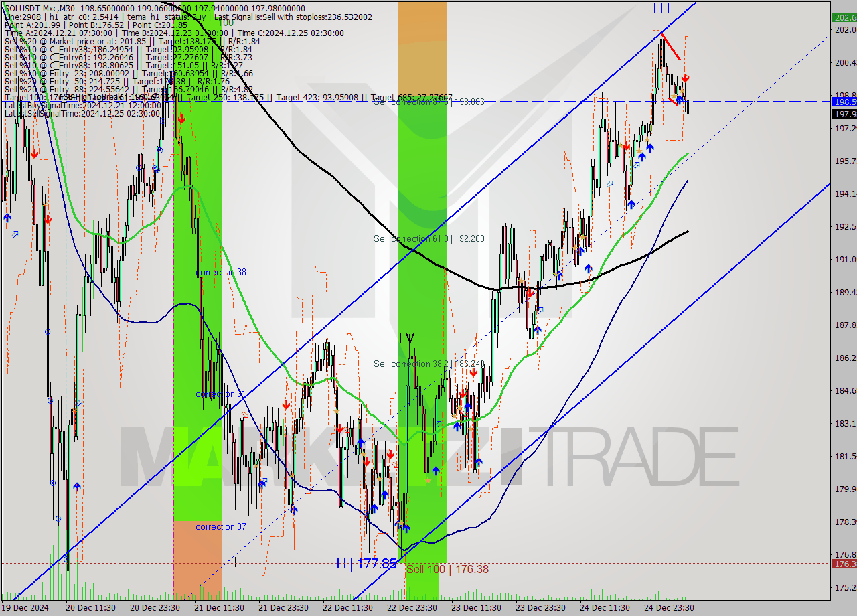Click the 'Sell %20 @ Market price' line
The image size is (857, 616).
pyautogui.click(x=133, y=42)
